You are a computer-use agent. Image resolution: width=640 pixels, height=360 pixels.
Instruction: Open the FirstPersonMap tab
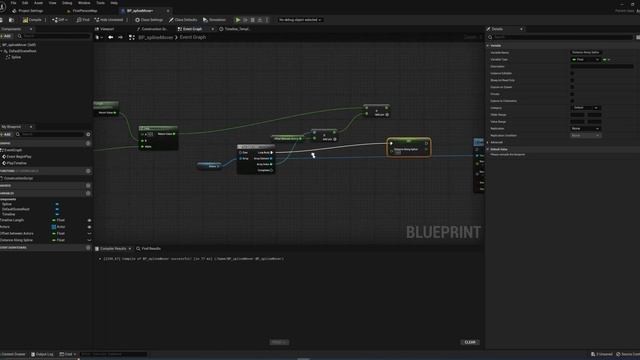pos(82,11)
